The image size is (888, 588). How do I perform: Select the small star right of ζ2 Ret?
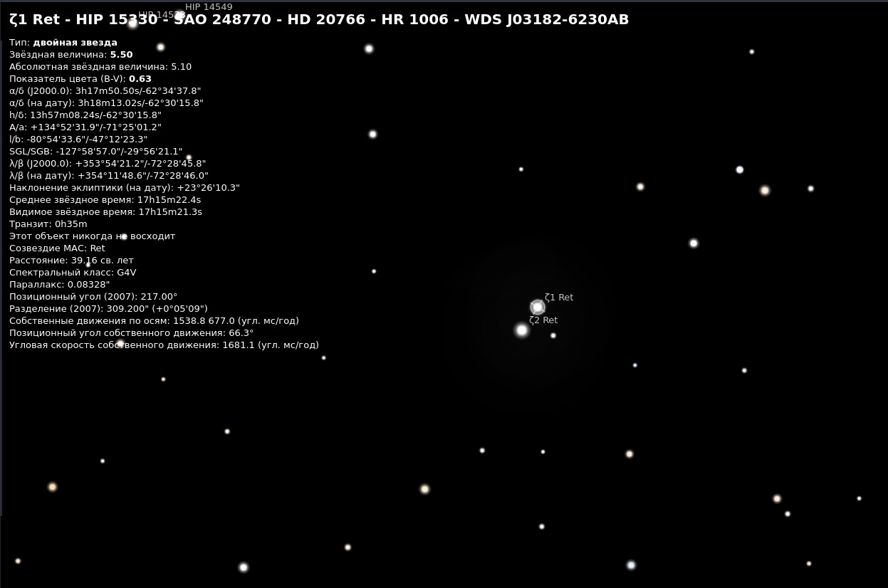click(553, 335)
